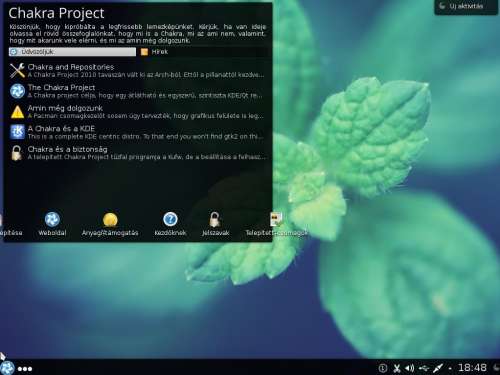
Task: Open the A Chakra és a KDE entry title
Action: click(61, 129)
